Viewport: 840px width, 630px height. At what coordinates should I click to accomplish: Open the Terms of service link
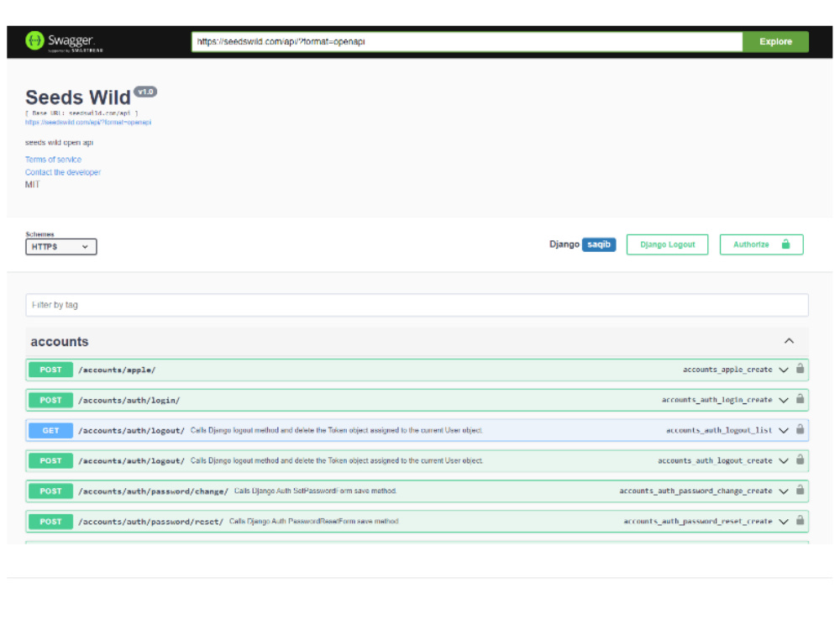[53, 160]
